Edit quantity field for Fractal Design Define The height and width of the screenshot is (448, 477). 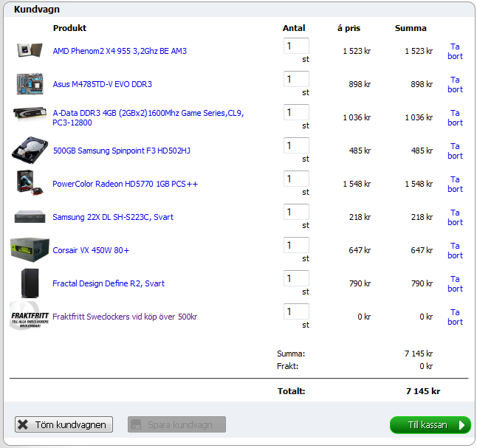(x=296, y=278)
